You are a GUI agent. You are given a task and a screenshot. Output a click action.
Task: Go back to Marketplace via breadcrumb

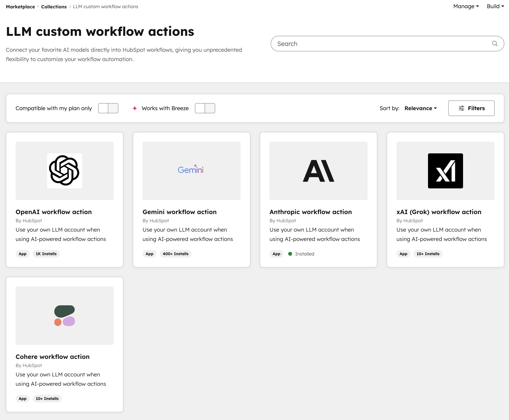20,7
